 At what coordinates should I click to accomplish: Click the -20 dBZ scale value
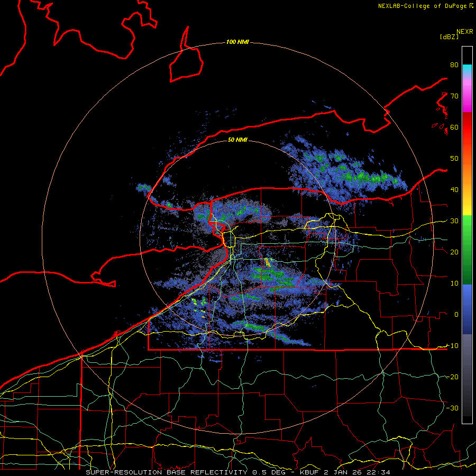point(452,377)
